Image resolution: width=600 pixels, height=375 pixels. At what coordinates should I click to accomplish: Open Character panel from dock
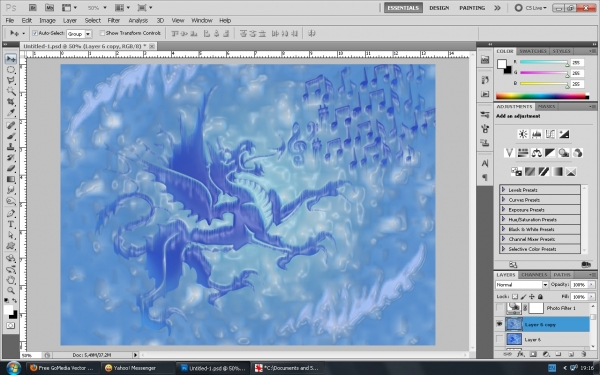tap(485, 163)
